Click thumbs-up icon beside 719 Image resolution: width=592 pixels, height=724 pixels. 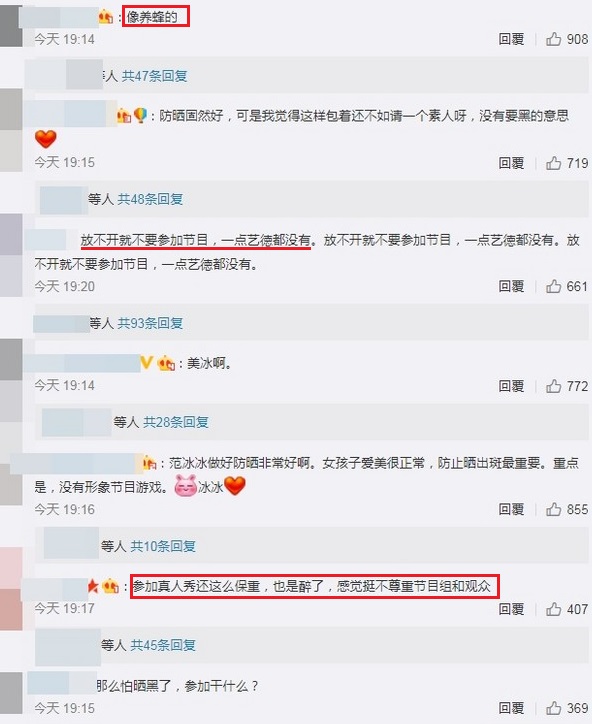point(553,163)
